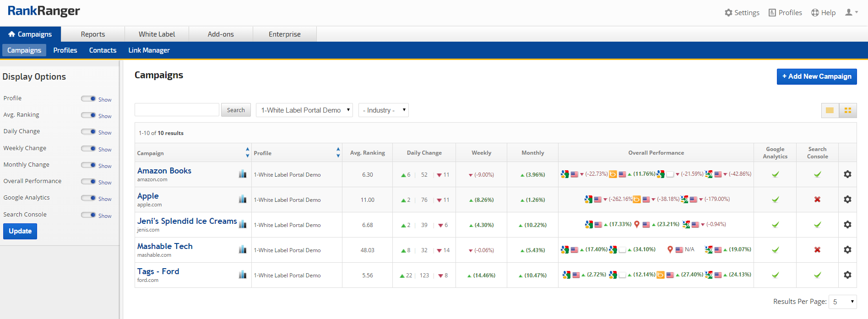This screenshot has height=319, width=868.
Task: Toggle the Google Analytics display switch
Action: [88, 198]
